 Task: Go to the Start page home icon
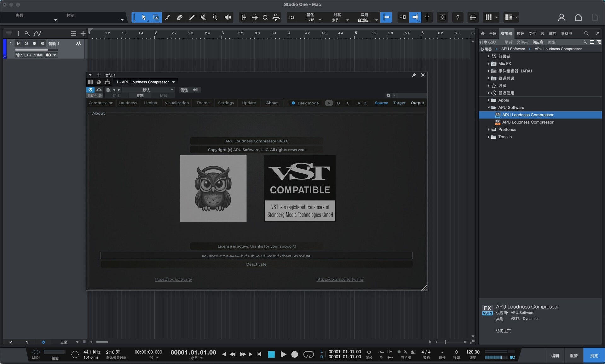pyautogui.click(x=578, y=17)
